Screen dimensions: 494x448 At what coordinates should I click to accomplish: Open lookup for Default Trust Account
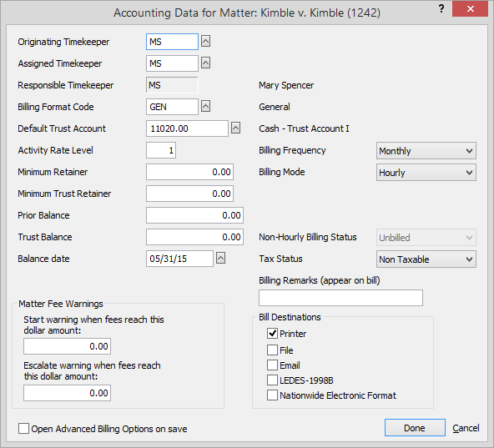(x=235, y=128)
